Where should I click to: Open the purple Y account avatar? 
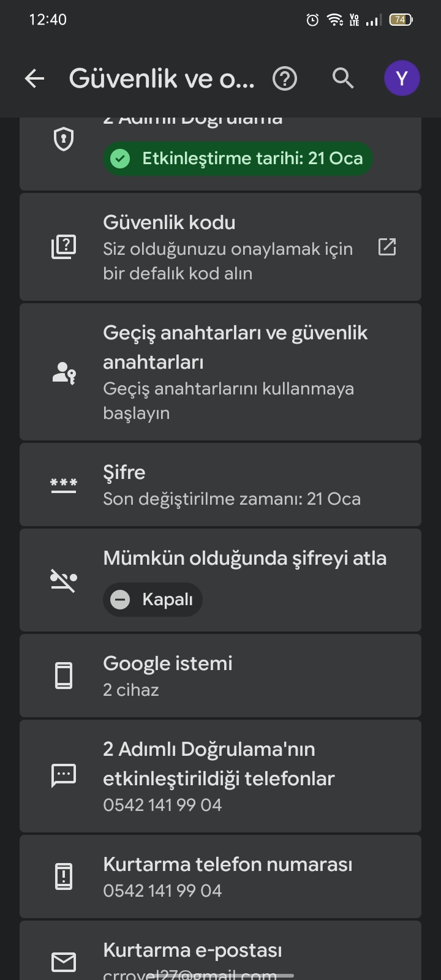(402, 78)
